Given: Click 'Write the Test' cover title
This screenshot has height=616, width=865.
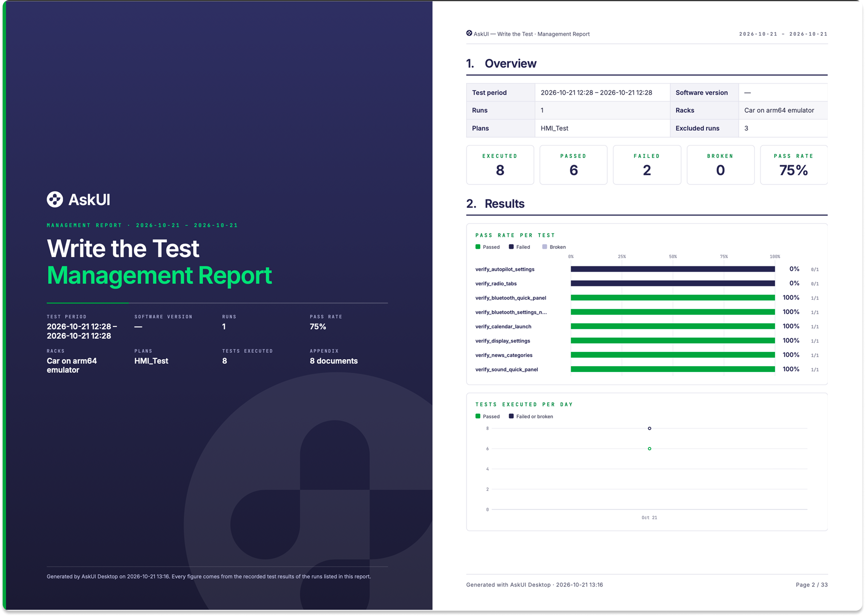Looking at the screenshot, I should (123, 248).
